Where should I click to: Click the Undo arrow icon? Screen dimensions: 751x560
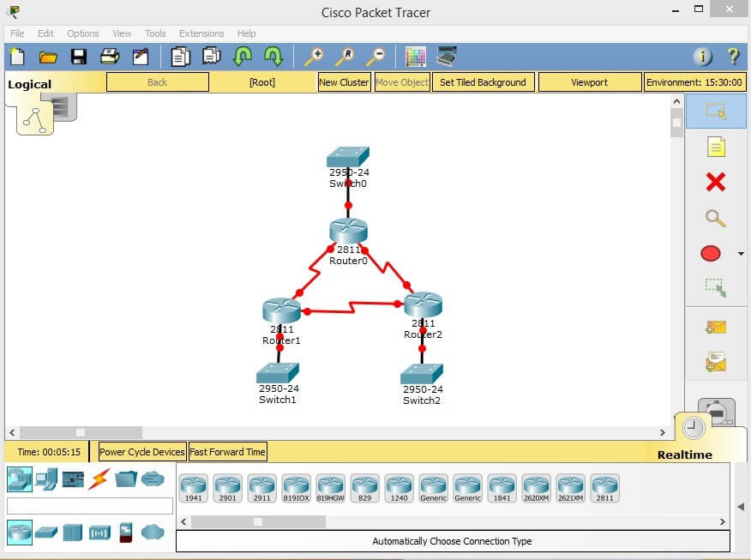tap(243, 57)
